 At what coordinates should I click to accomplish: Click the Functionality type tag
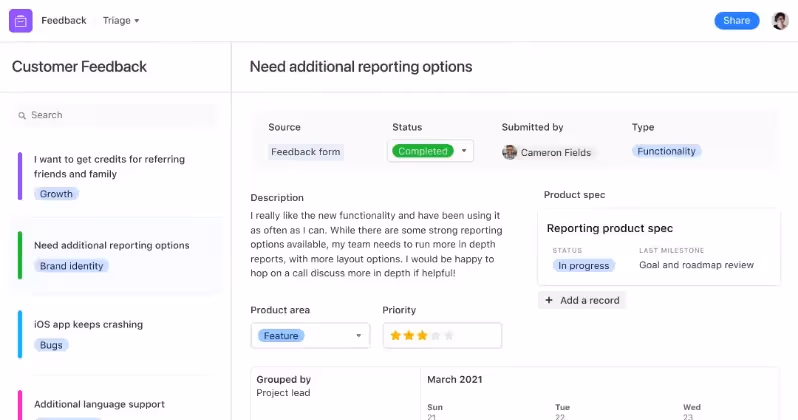point(666,151)
